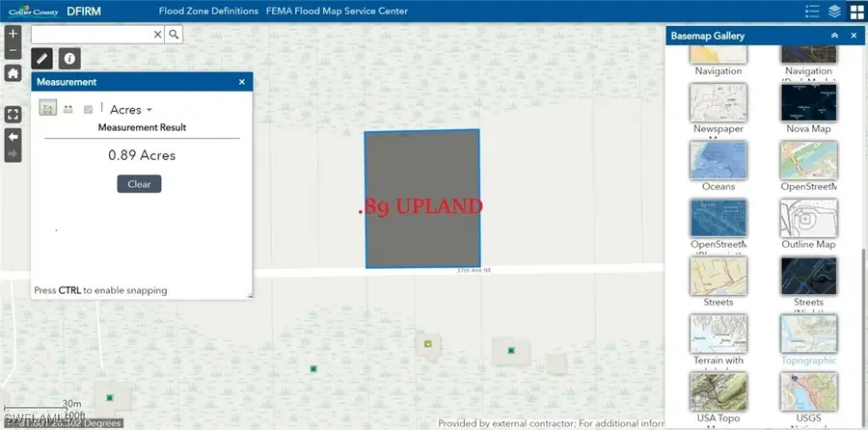Open the Layer List stack icon
Image resolution: width=868 pixels, height=430 pixels.
(833, 12)
